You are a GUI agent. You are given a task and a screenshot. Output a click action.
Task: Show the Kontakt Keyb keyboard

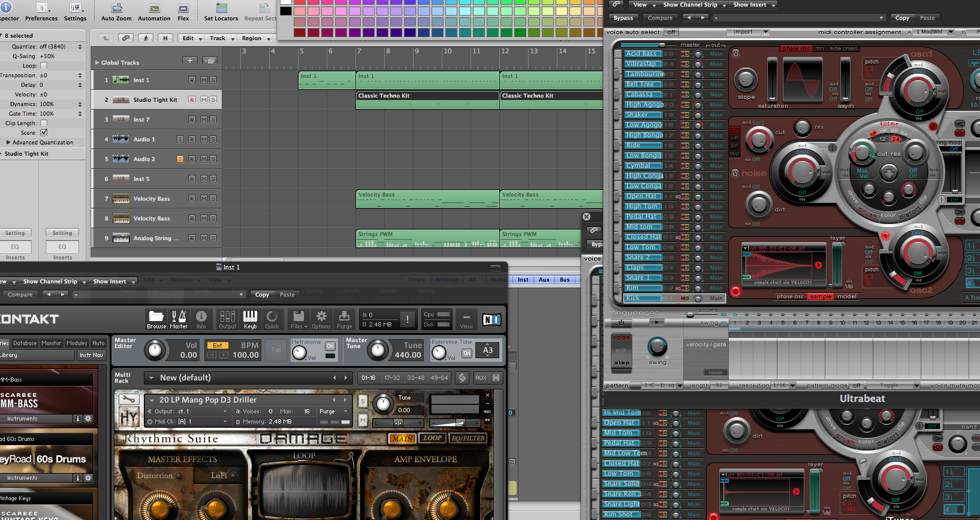pos(250,319)
